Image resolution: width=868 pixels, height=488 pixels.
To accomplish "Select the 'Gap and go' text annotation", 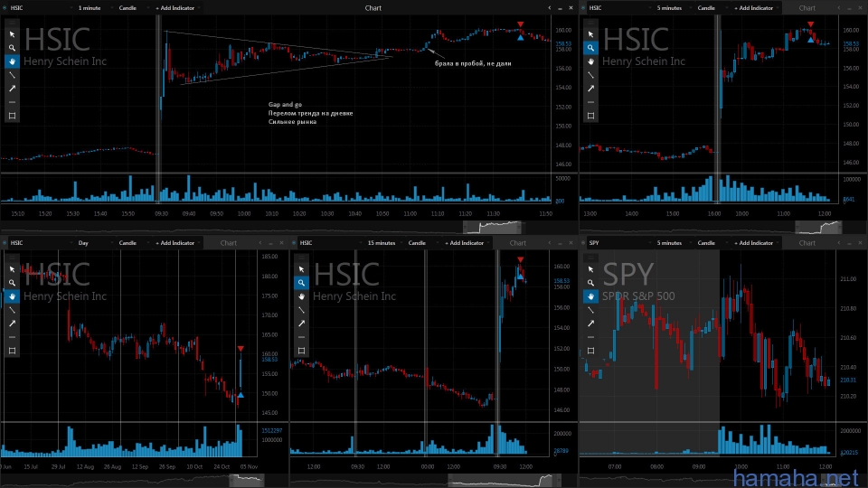I will (285, 104).
